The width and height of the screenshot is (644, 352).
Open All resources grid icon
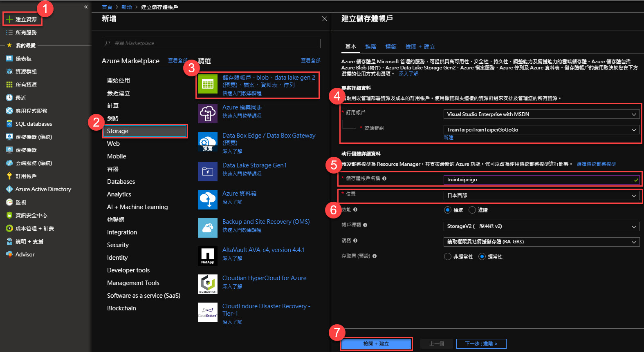[9, 85]
